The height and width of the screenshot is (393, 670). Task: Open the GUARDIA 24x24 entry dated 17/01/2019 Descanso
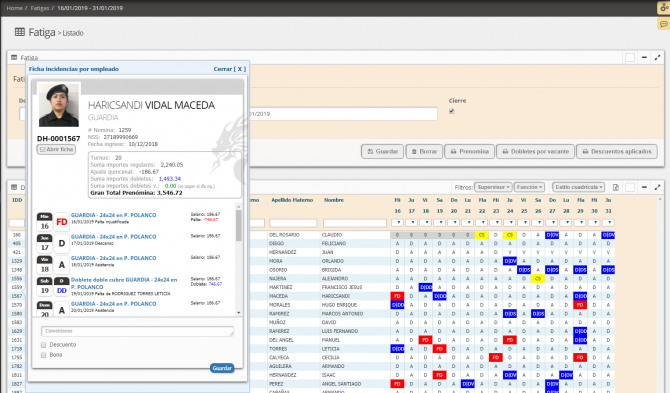[x=113, y=237]
